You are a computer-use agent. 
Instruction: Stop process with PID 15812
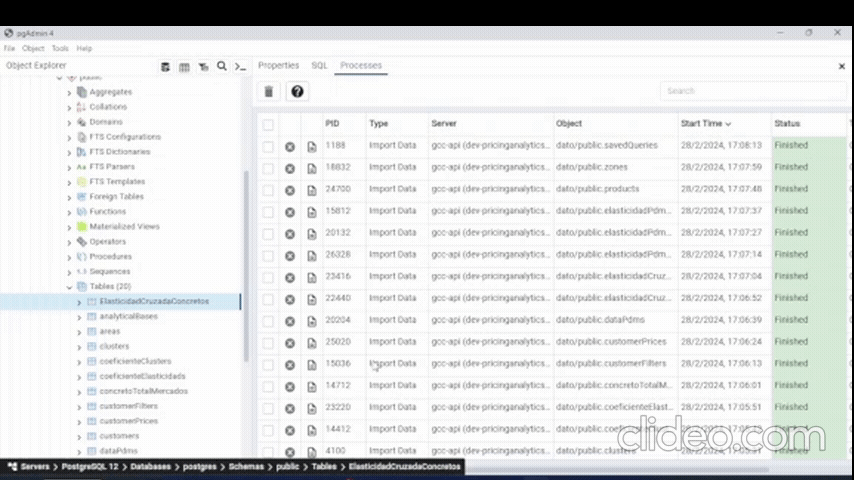click(x=290, y=212)
